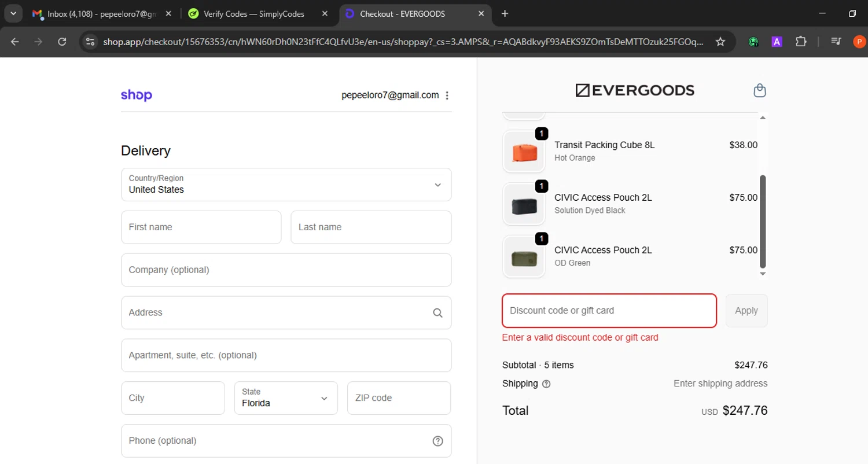The image size is (868, 464).
Task: Click the Solution Dyed Black variant text
Action: pyautogui.click(x=590, y=211)
